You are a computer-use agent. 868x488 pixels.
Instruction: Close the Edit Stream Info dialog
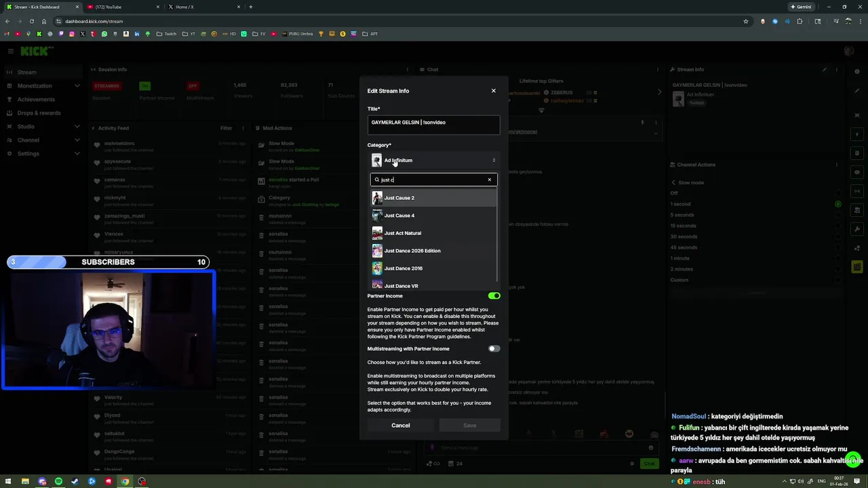point(494,91)
